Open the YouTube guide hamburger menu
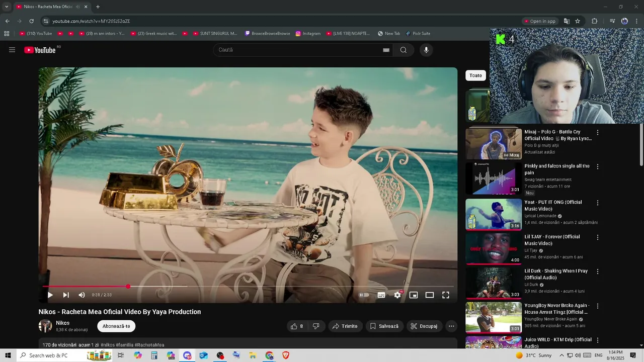Screen dimensions: 644x362 coord(12,50)
